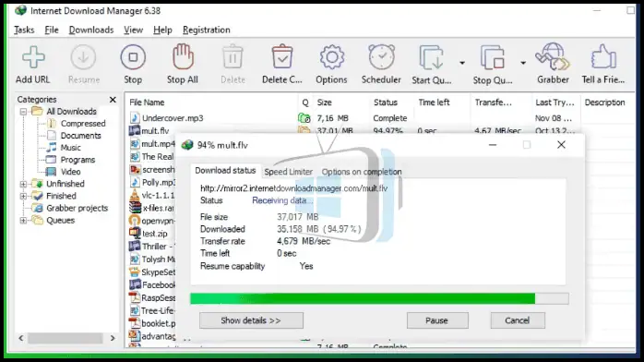Open the Downloads menu

point(91,30)
